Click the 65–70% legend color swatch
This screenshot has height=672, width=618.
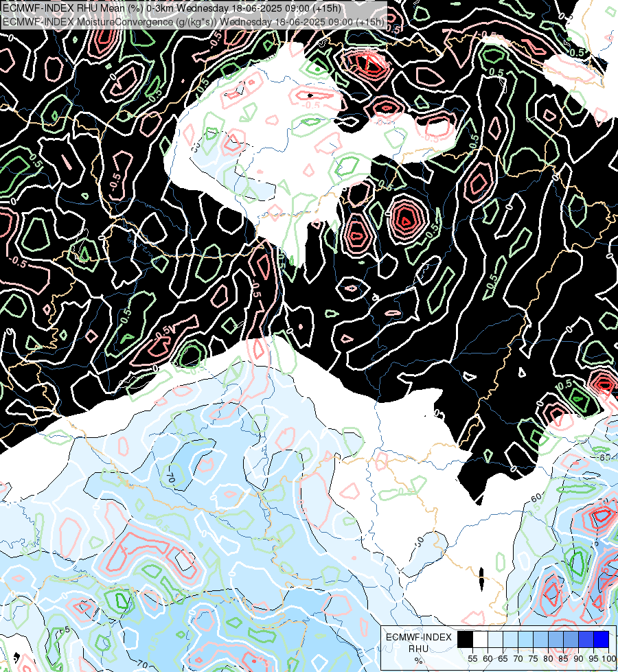coord(510,639)
